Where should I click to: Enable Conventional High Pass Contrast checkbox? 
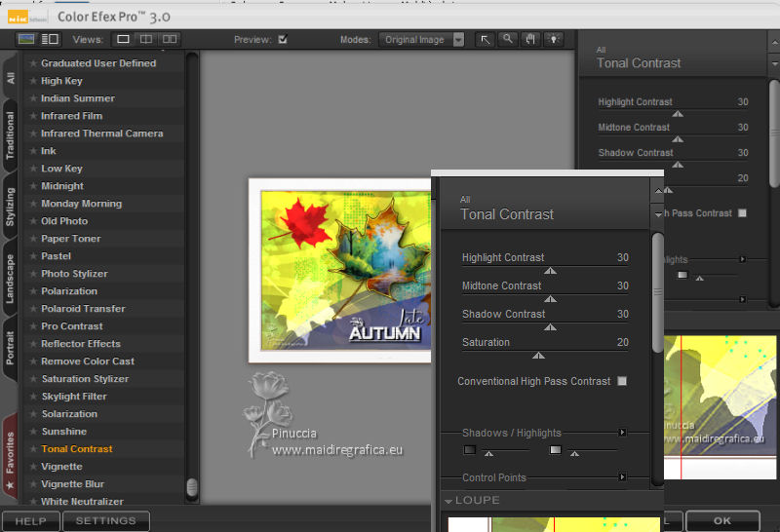(x=622, y=381)
